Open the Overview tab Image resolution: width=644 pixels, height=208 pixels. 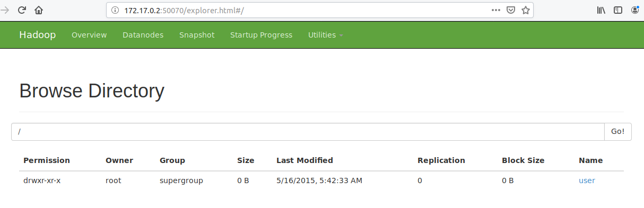(x=89, y=35)
